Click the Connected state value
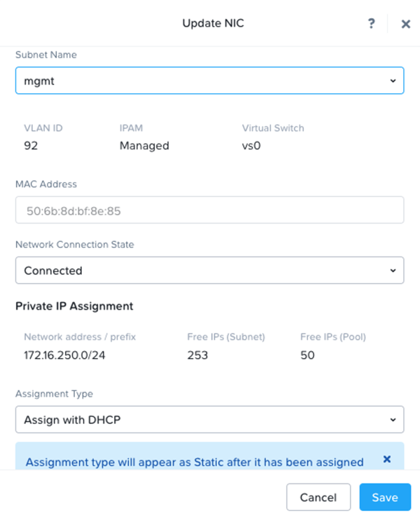Image resolution: width=420 pixels, height=520 pixels. tap(53, 271)
